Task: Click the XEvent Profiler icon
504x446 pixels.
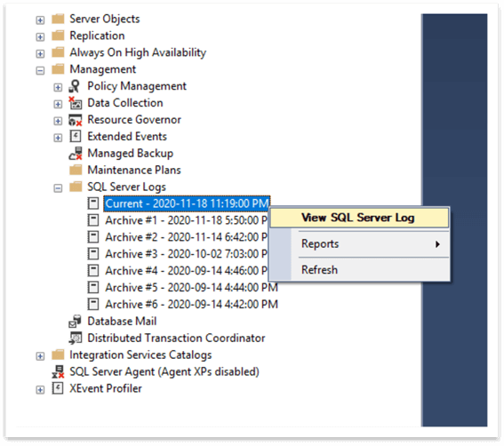Action: (58, 388)
